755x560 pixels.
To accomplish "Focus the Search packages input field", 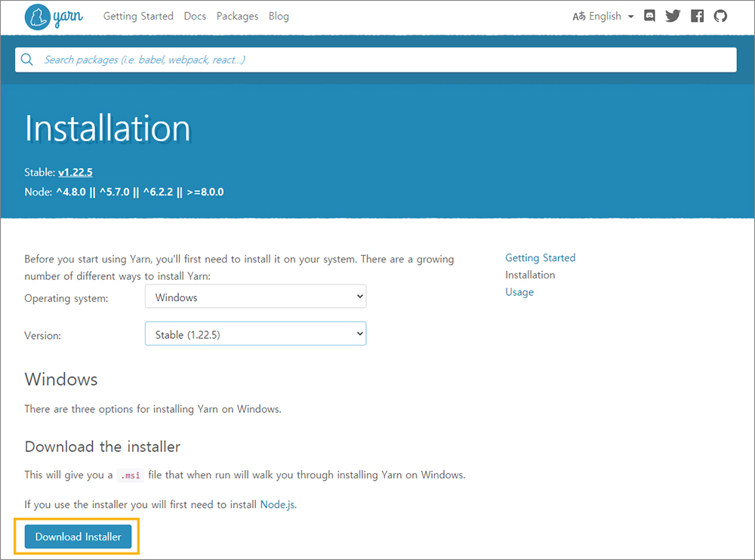I will (x=375, y=60).
